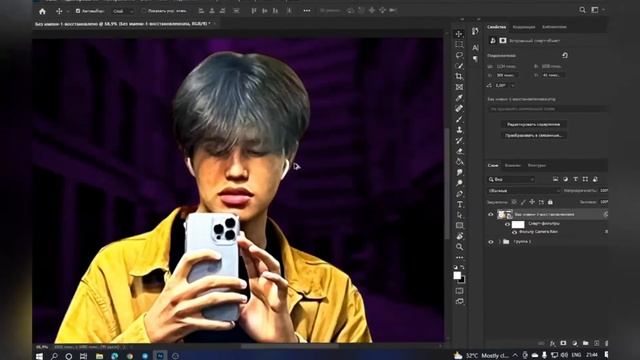Hide the top smart object layer

[x=491, y=214]
